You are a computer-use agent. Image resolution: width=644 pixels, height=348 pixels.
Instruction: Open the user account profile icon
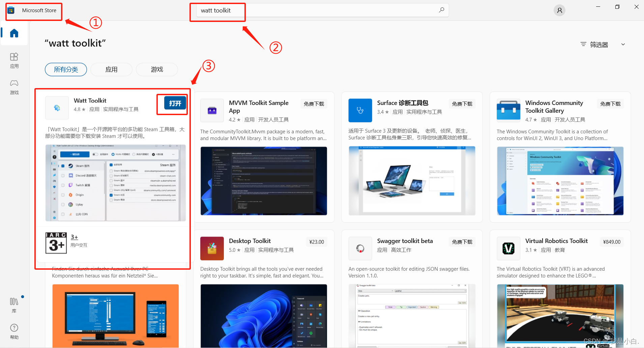tap(559, 10)
